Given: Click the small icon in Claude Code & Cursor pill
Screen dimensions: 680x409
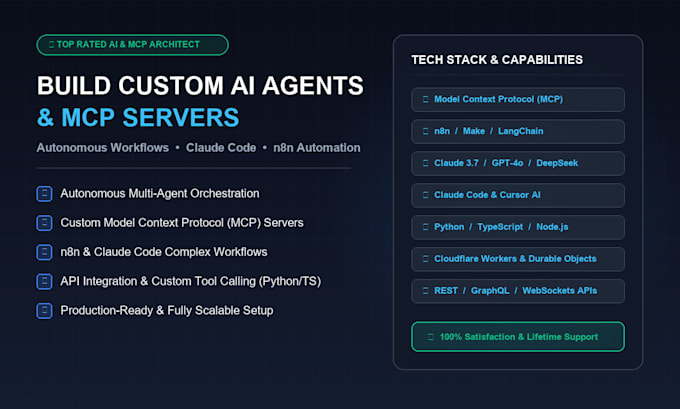Looking at the screenshot, I should 425,195.
